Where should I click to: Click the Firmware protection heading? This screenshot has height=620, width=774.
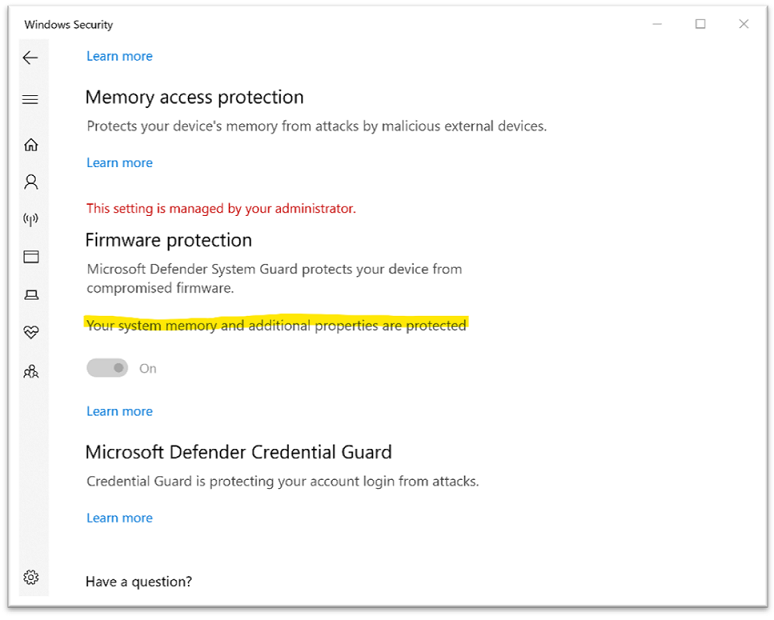click(x=169, y=240)
